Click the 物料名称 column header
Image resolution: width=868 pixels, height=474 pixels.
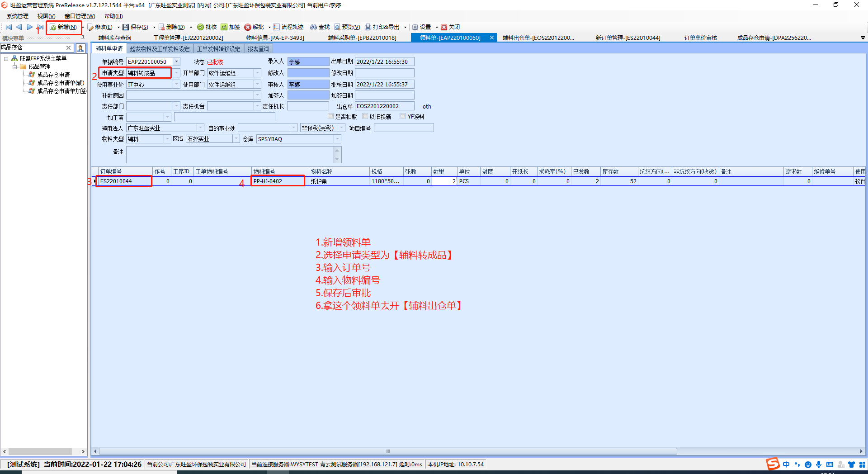click(339, 171)
